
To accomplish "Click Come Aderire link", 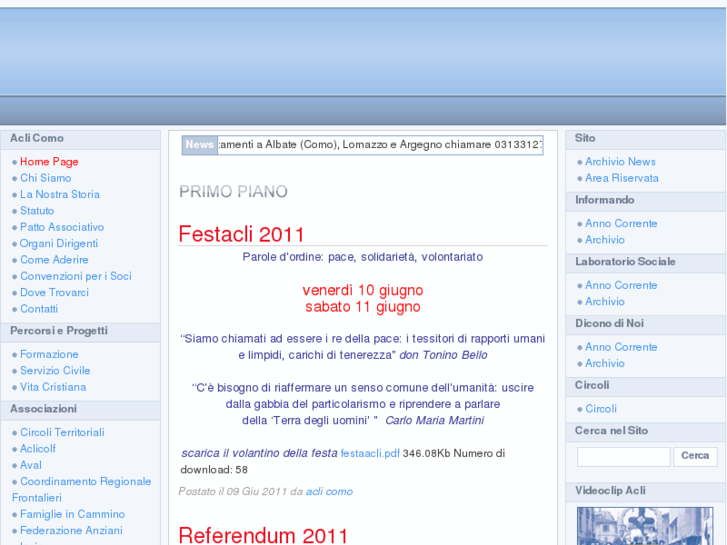I will tap(54, 260).
